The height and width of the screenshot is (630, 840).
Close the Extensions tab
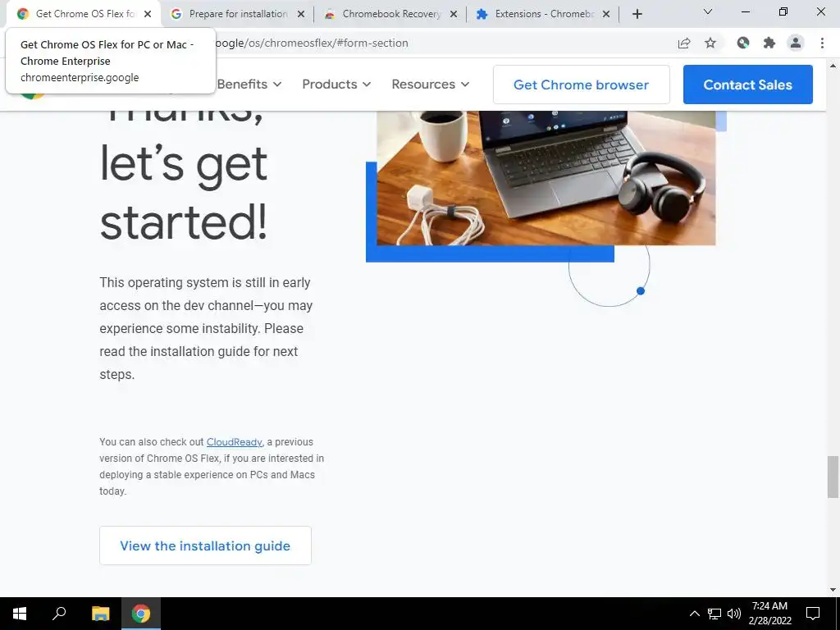coord(606,14)
